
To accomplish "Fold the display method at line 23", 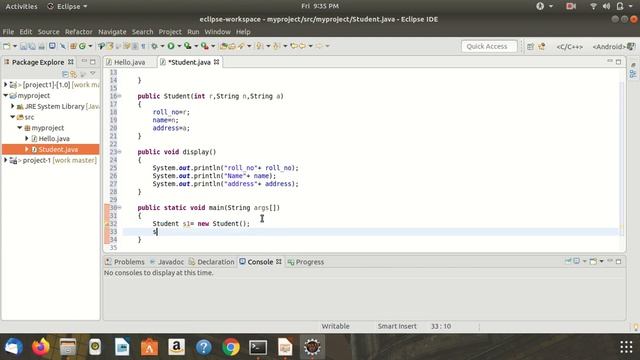I will coord(120,151).
